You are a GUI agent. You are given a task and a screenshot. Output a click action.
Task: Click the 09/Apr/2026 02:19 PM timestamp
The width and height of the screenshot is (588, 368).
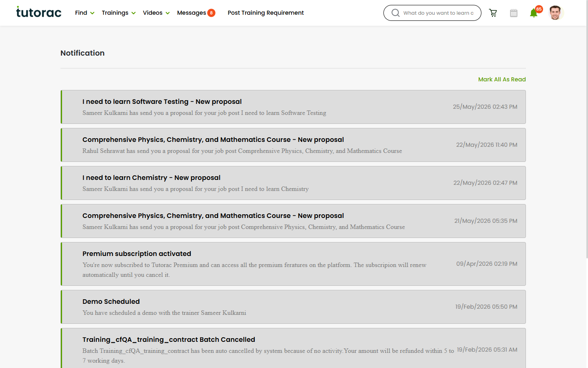click(x=487, y=264)
